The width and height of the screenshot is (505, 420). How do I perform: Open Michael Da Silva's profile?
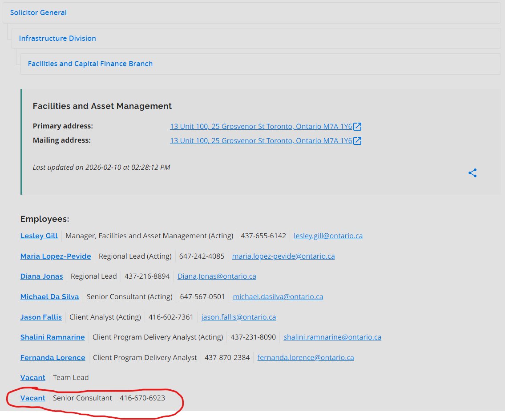click(x=49, y=296)
